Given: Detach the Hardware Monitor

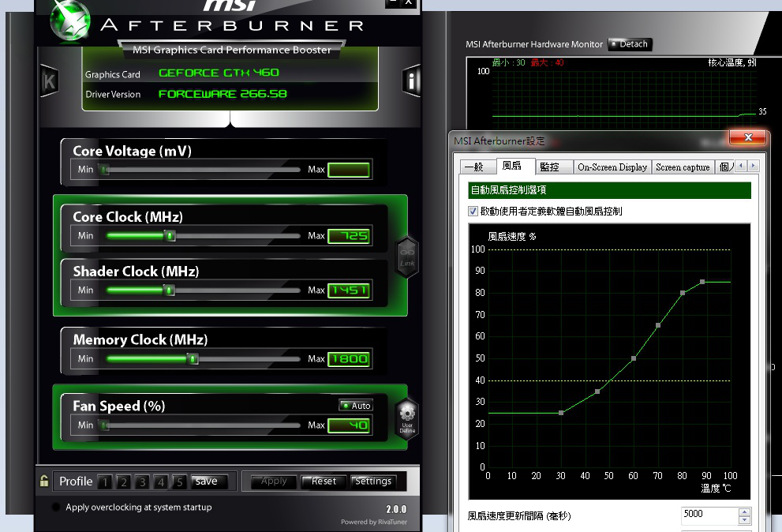Looking at the screenshot, I should 630,44.
